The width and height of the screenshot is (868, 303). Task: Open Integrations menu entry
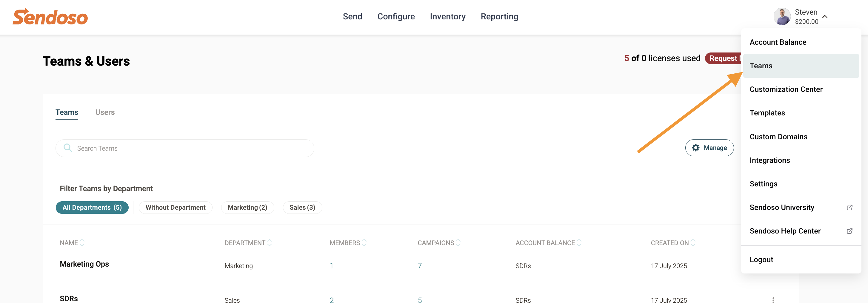tap(801, 160)
